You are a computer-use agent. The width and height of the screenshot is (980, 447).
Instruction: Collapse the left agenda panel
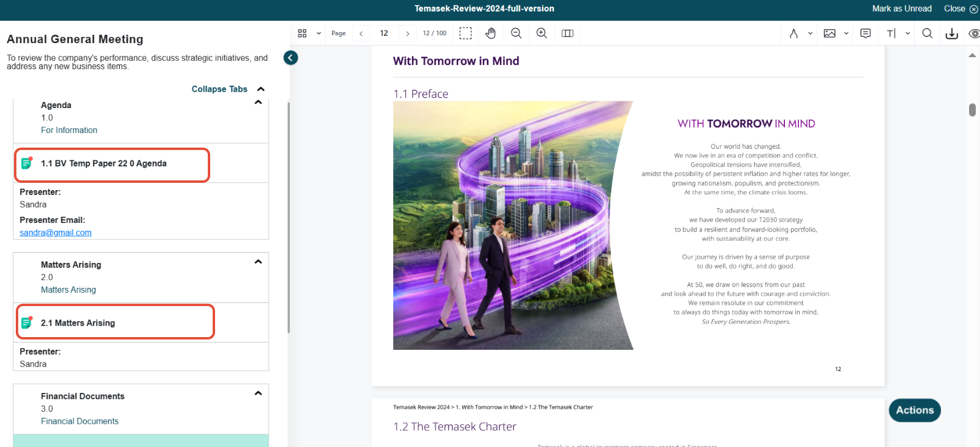[290, 58]
